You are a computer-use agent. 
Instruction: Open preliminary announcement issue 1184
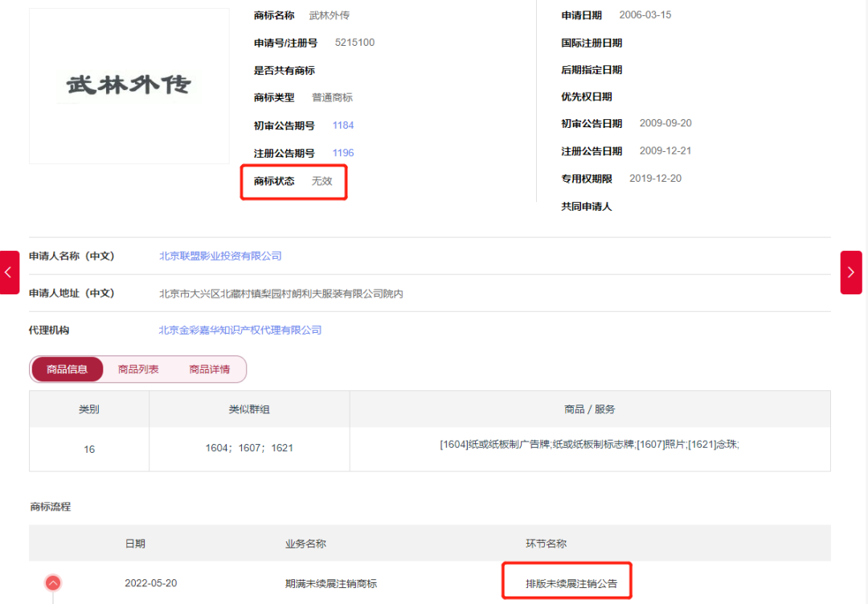click(x=343, y=125)
